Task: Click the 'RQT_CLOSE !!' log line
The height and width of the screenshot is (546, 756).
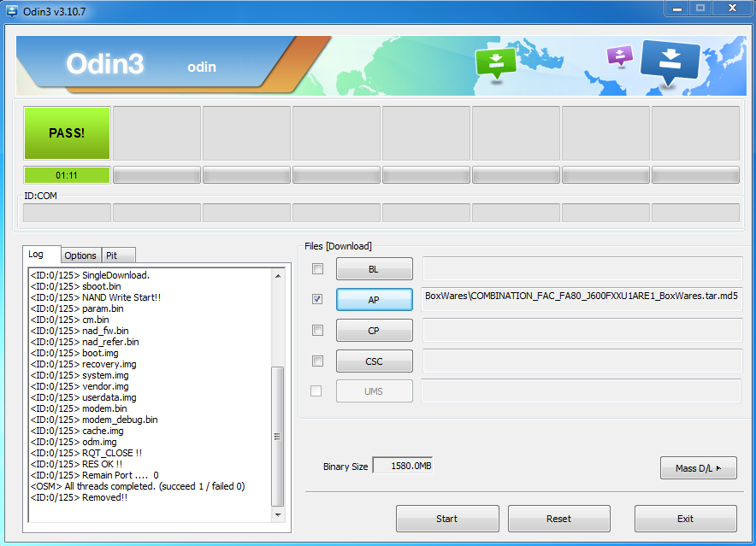Action: pyautogui.click(x=86, y=453)
